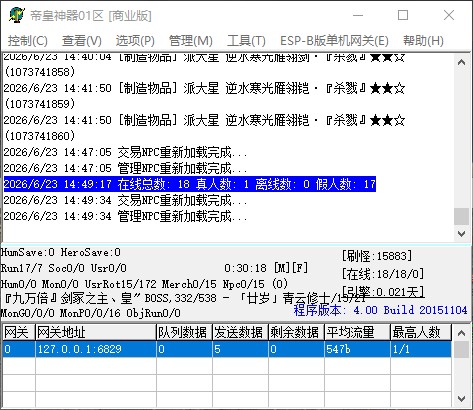Click the MonG0/0/0 MonP0/0/16 status line

(90, 313)
